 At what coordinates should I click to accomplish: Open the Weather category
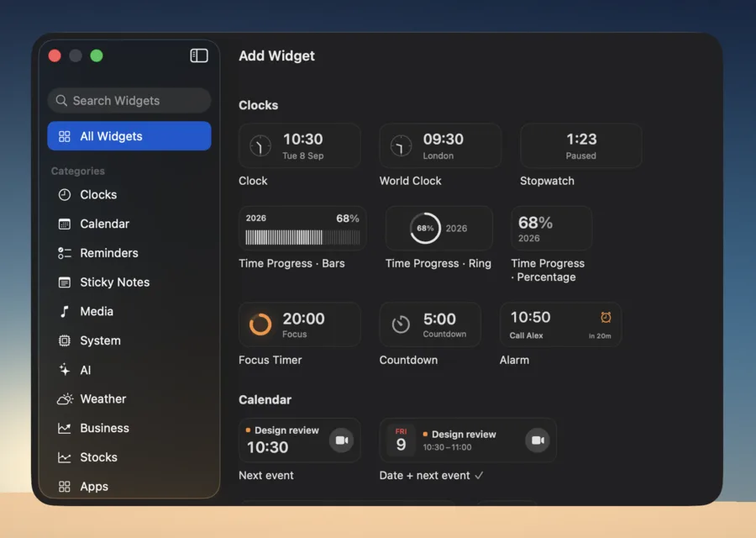click(x=129, y=399)
